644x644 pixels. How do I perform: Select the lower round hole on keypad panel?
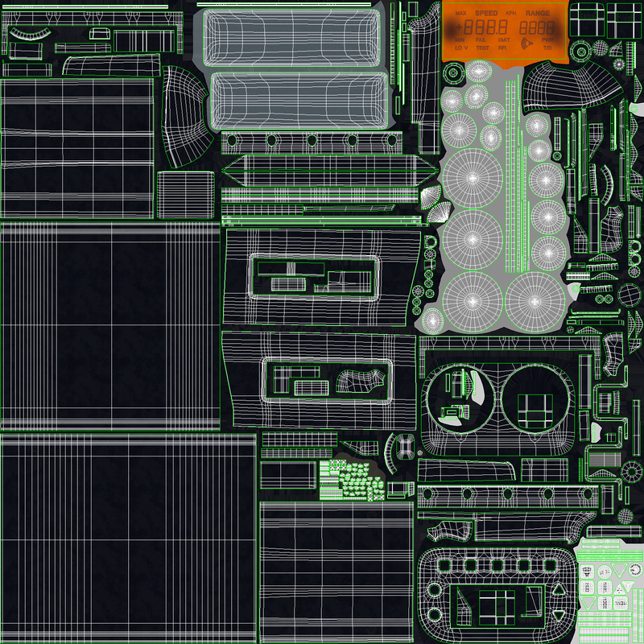tap(435, 615)
